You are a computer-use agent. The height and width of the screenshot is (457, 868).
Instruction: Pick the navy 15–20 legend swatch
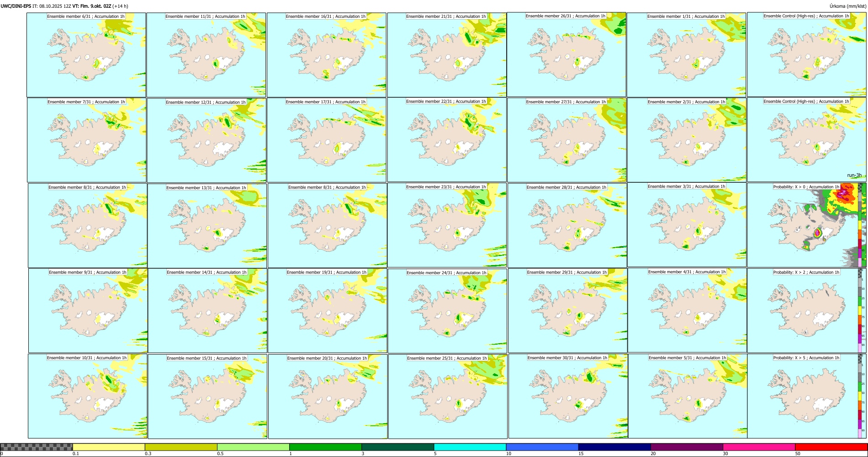point(614,447)
